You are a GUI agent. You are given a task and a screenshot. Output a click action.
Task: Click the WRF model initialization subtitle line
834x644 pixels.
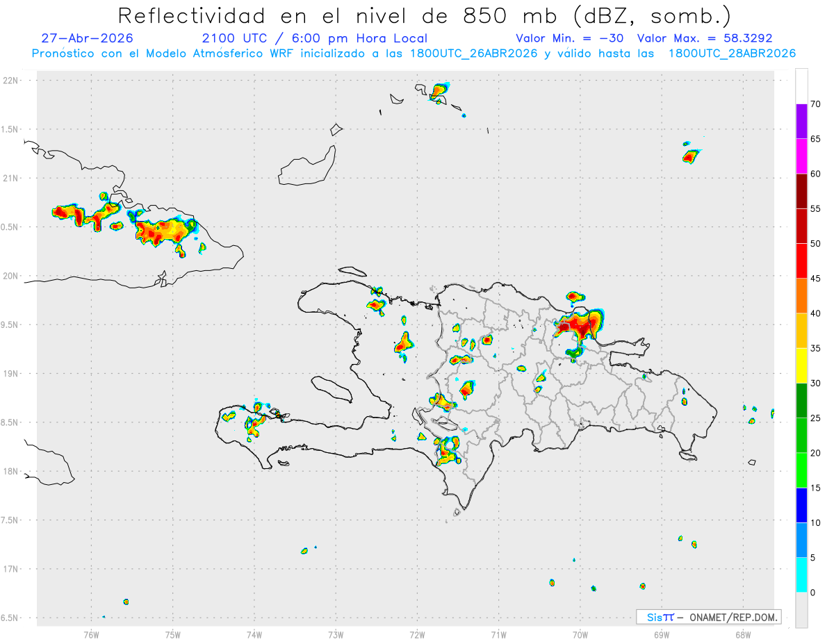point(414,53)
